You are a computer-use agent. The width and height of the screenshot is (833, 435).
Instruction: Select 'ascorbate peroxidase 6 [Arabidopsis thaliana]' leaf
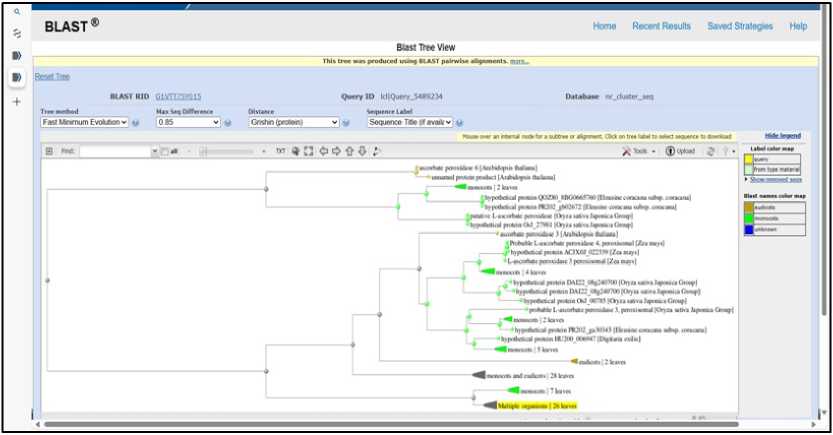pyautogui.click(x=478, y=168)
